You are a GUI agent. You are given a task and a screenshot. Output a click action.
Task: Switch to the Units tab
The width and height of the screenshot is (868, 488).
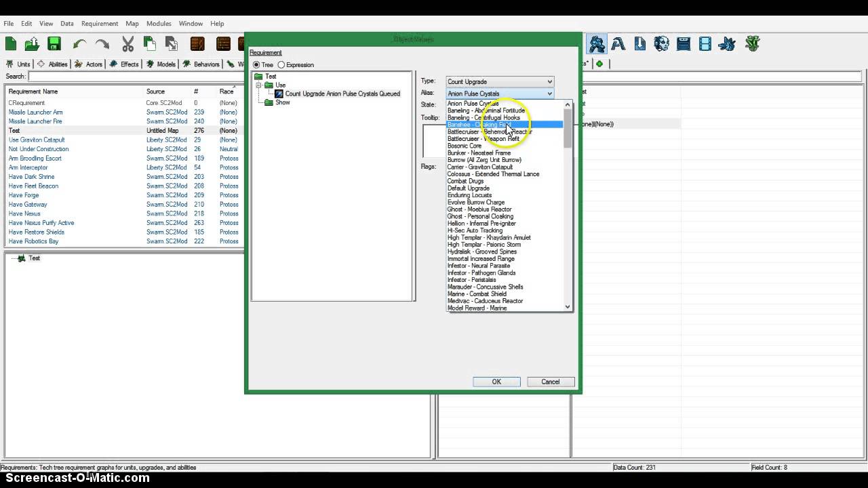click(x=18, y=64)
